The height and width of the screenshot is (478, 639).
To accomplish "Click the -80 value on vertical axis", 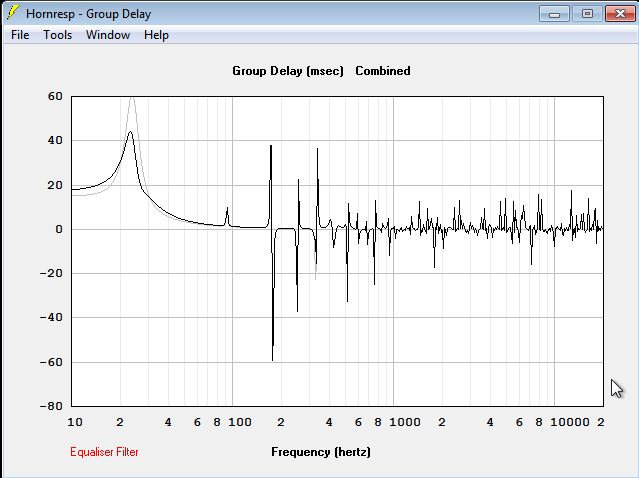I will pyautogui.click(x=51, y=406).
